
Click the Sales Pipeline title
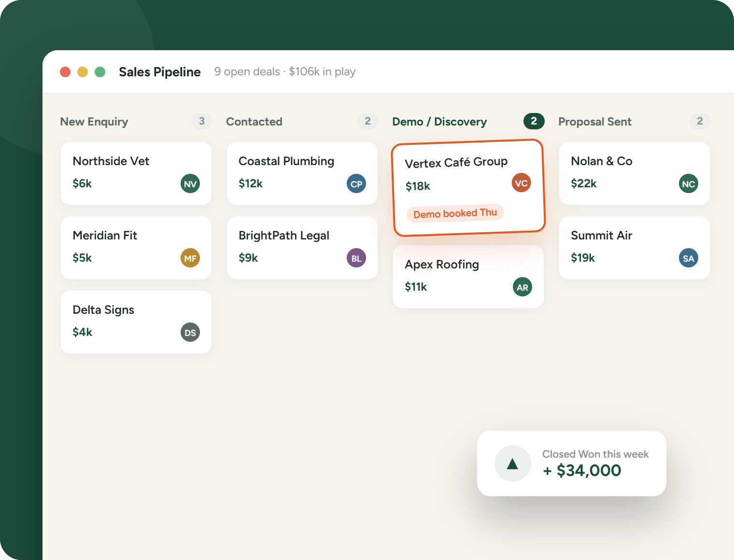click(160, 72)
